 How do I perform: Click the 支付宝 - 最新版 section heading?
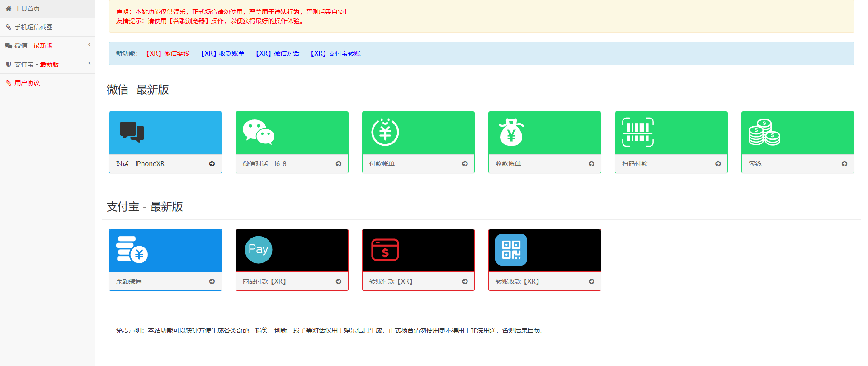pyautogui.click(x=145, y=207)
